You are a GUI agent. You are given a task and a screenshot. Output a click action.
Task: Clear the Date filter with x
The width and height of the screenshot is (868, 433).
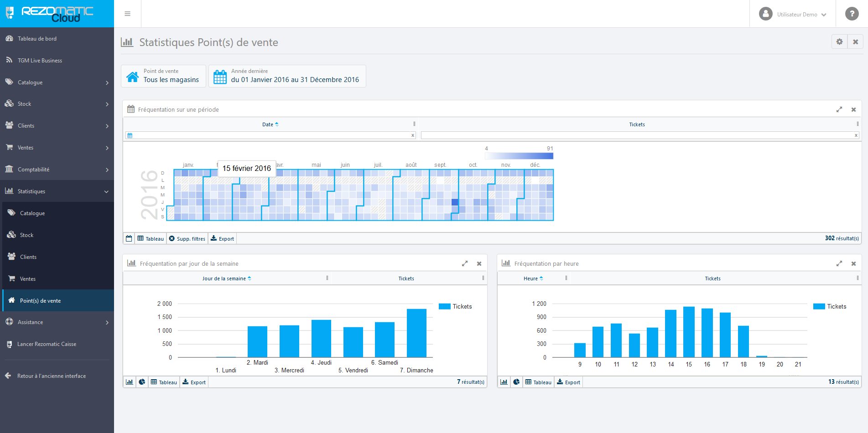413,135
